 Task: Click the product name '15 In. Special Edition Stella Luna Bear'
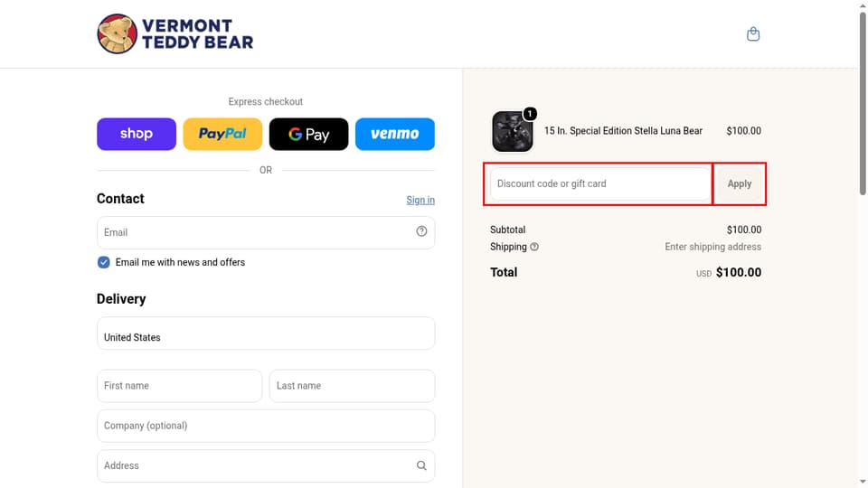(x=623, y=131)
